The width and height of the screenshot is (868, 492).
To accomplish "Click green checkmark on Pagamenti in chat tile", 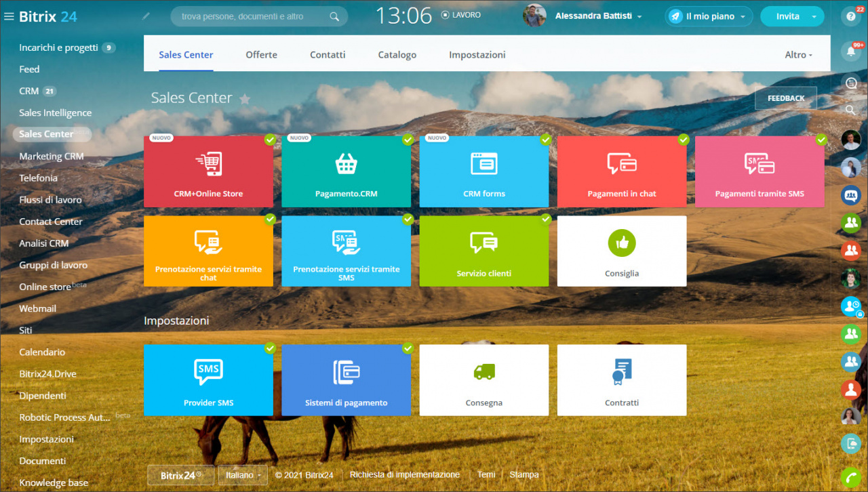I will click(684, 140).
